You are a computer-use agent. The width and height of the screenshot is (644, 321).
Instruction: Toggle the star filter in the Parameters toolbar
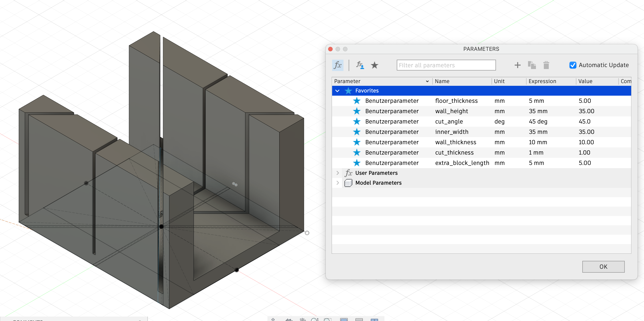(x=375, y=65)
